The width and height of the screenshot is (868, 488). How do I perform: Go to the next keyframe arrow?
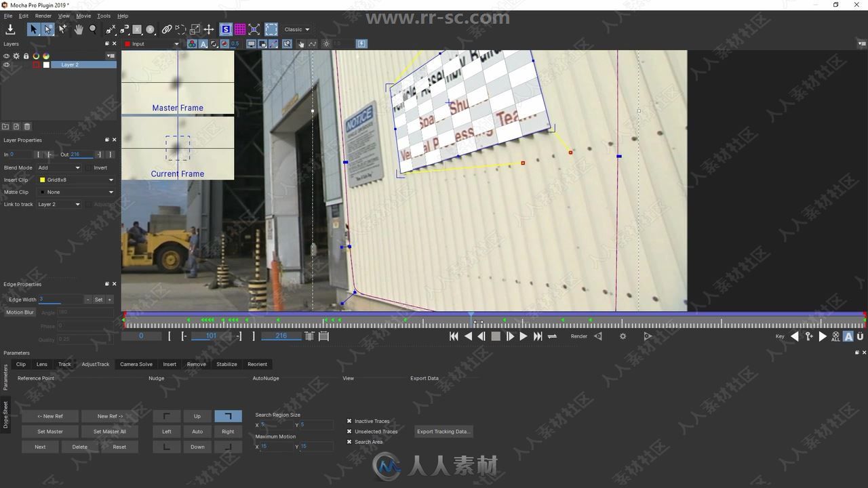823,336
